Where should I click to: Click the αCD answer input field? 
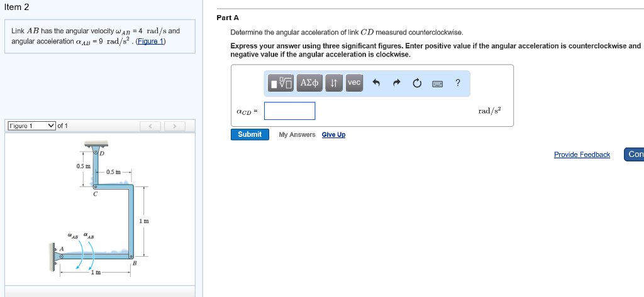pyautogui.click(x=289, y=111)
